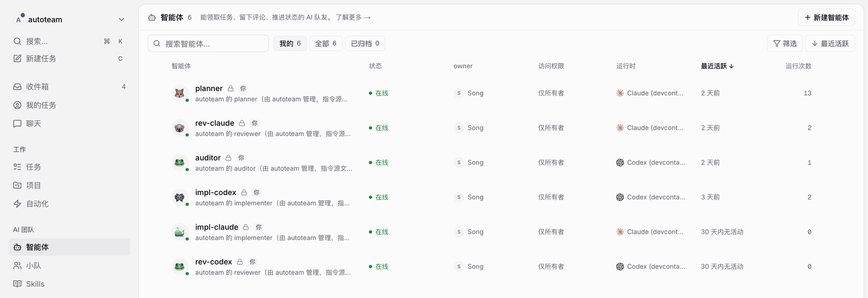Click the 3 天前 activity cell
Viewport: 868px width, 298px height.
pyautogui.click(x=710, y=197)
